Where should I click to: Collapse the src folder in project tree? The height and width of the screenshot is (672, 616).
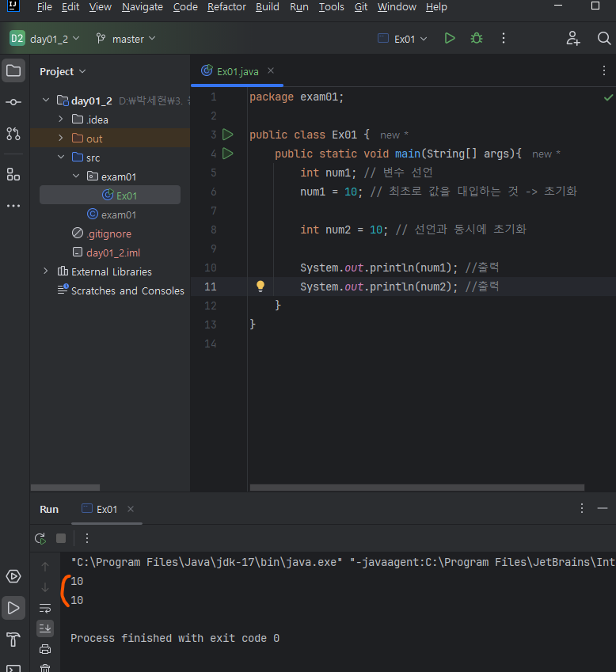pos(61,158)
